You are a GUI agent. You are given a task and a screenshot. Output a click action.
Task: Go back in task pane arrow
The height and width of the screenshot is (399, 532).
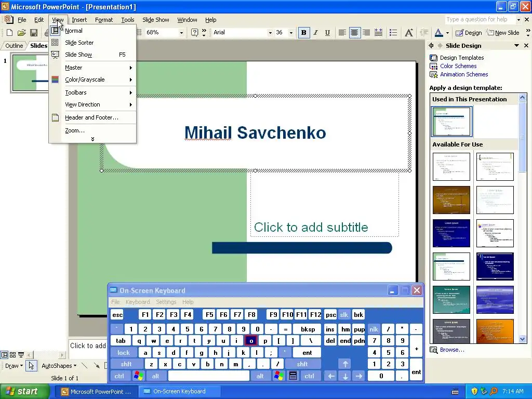coord(431,46)
